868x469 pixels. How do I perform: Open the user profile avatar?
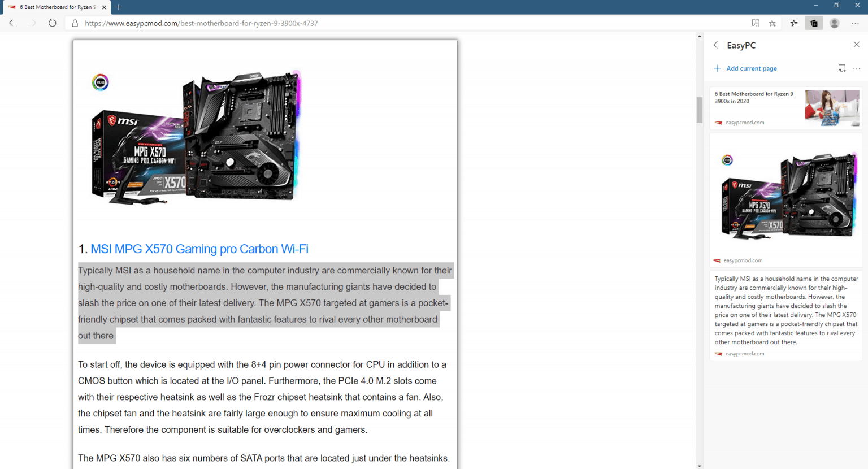tap(834, 23)
